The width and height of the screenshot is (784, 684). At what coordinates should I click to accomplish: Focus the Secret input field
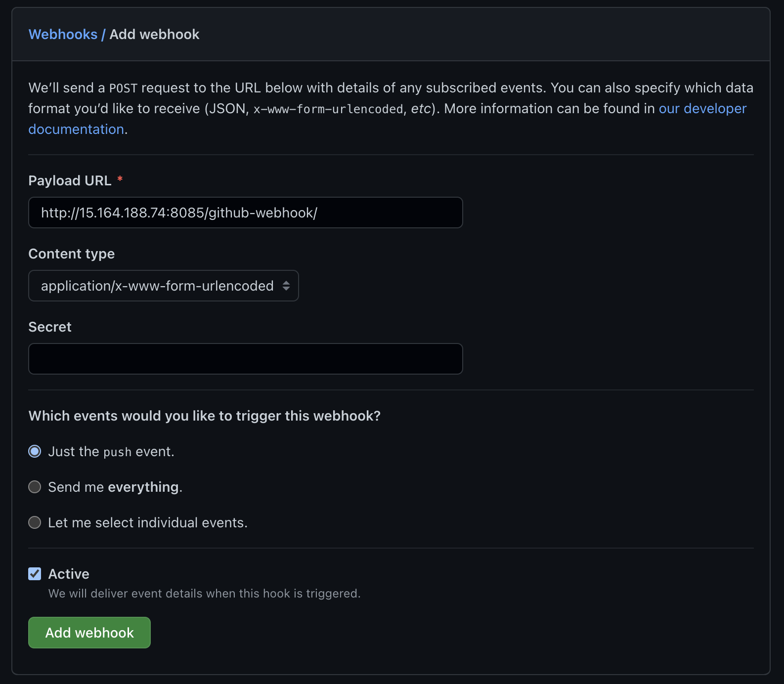246,359
